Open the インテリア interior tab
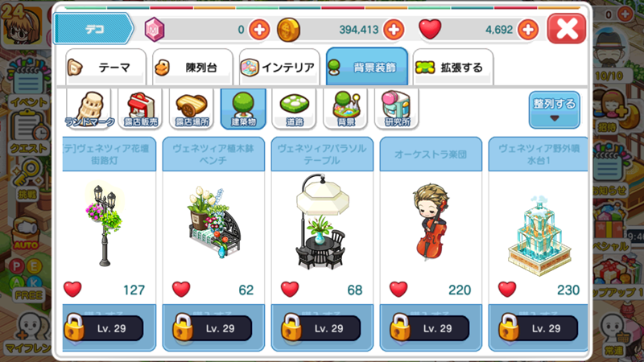 click(279, 67)
